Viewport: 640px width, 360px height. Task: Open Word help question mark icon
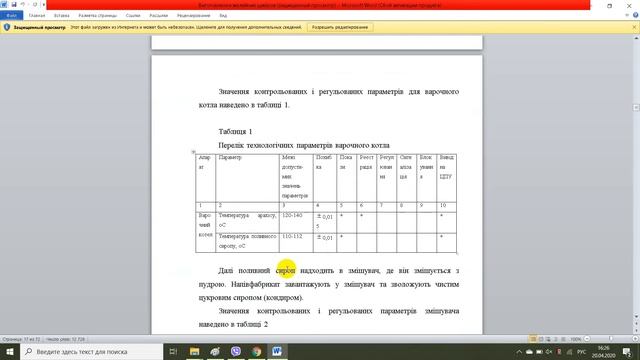click(636, 16)
